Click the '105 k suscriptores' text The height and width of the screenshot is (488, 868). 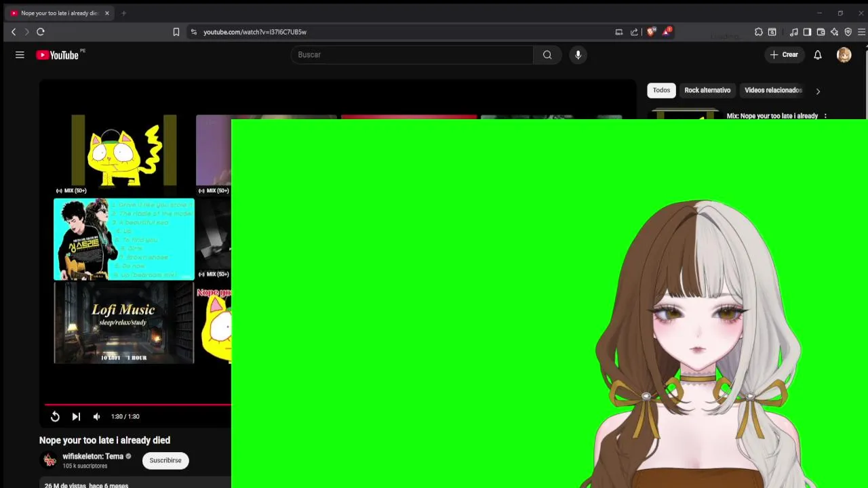(x=85, y=466)
